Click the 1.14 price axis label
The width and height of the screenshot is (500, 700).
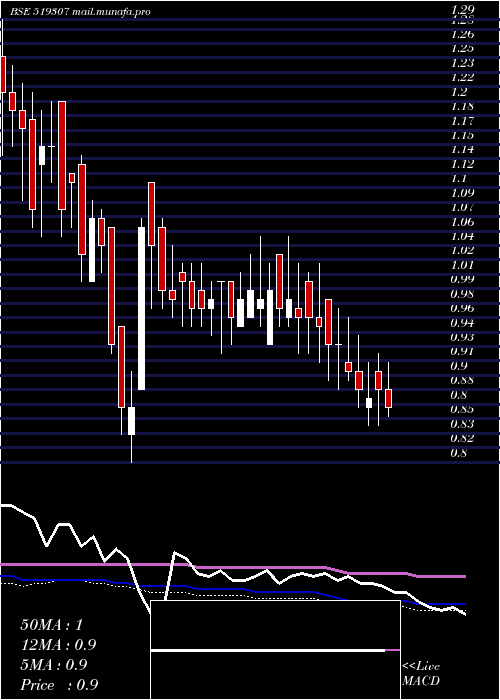point(463,150)
